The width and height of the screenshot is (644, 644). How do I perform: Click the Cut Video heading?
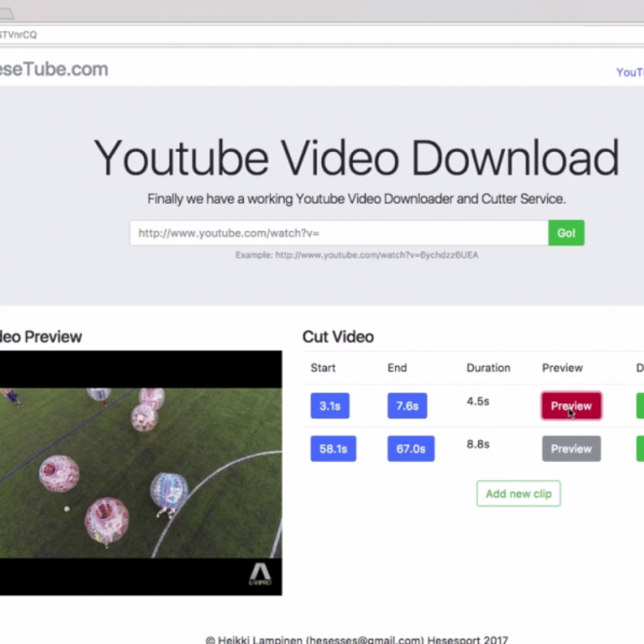(x=338, y=337)
